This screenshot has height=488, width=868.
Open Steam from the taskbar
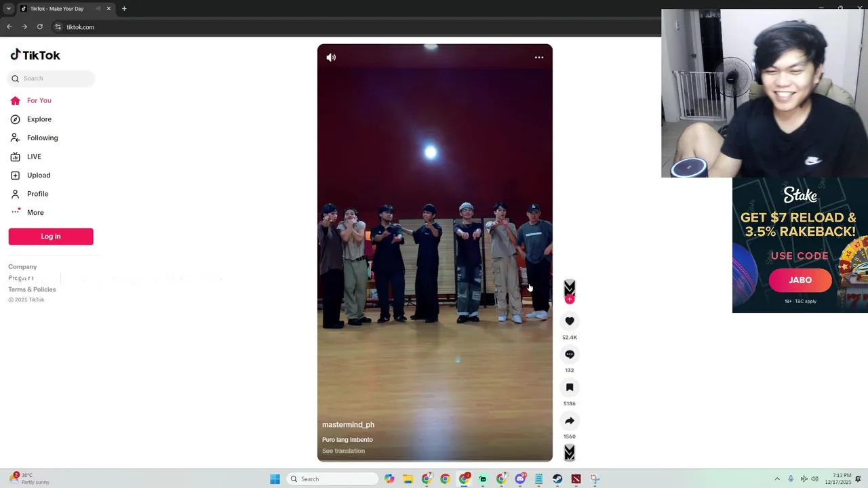tap(557, 479)
